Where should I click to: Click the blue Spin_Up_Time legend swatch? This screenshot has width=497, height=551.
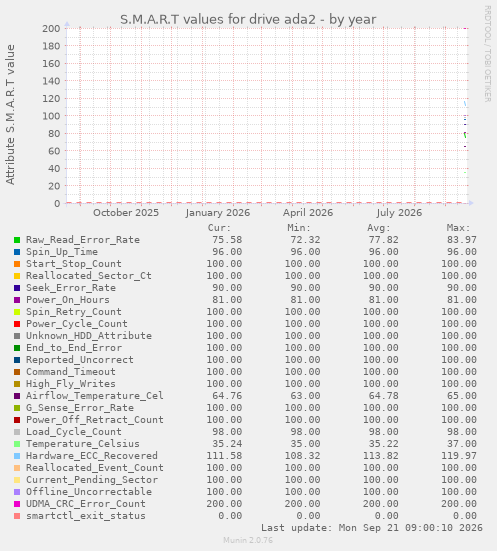point(17,252)
